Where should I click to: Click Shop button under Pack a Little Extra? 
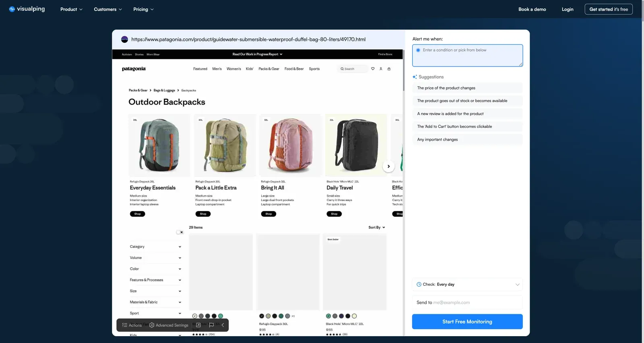point(203,214)
